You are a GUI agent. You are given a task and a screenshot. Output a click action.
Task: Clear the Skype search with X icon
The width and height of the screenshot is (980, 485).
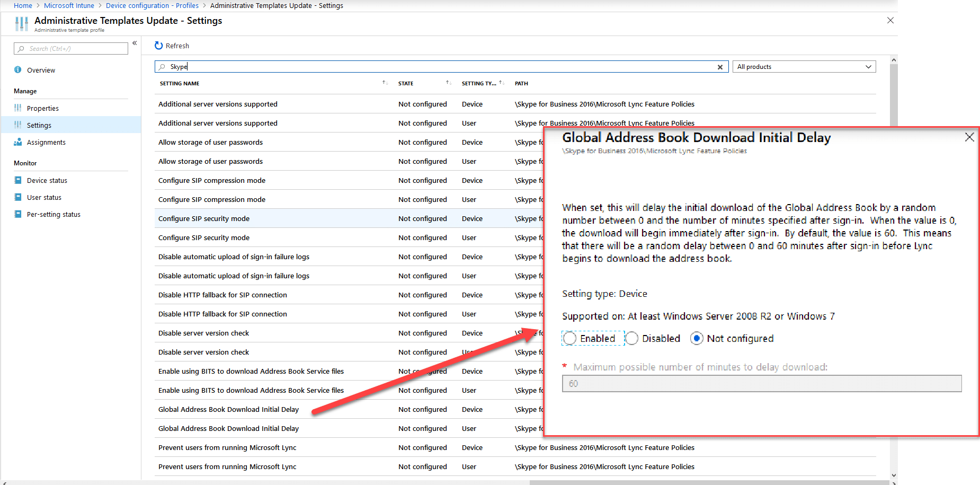click(x=720, y=67)
